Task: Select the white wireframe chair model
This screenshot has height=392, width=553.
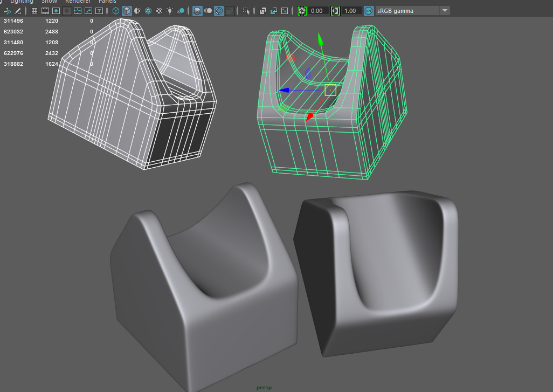Action: [132, 93]
